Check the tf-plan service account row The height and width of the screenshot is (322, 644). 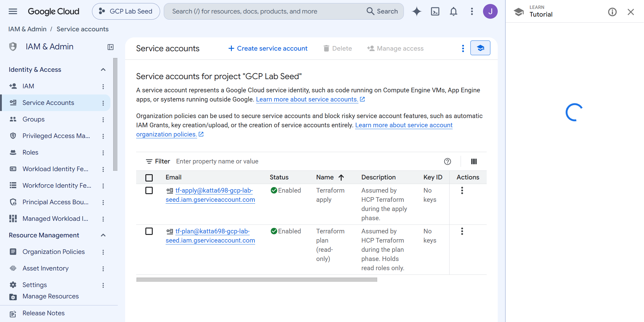point(149,231)
